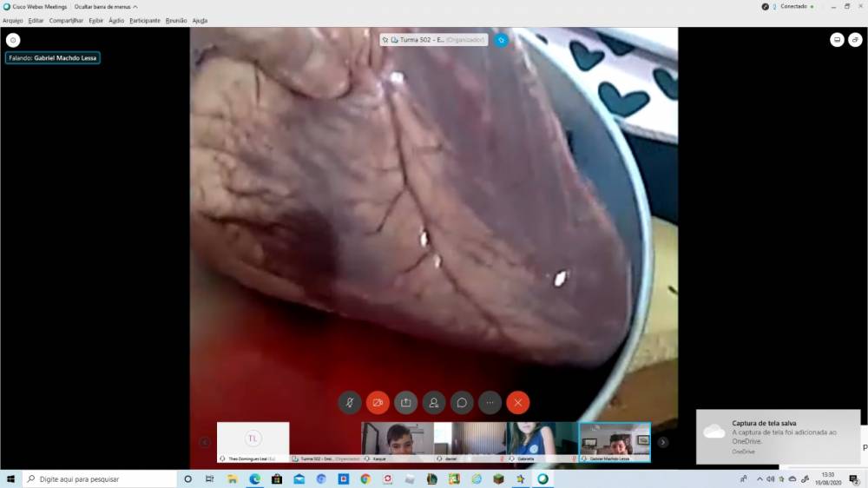Open the Compartilhar menu
Screen dimensions: 868x488
(66, 20)
